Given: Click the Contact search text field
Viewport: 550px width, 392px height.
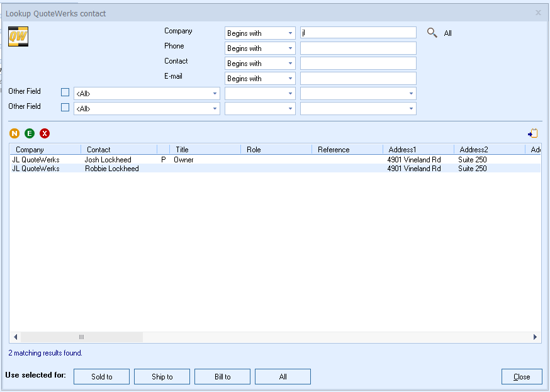Looking at the screenshot, I should point(358,64).
